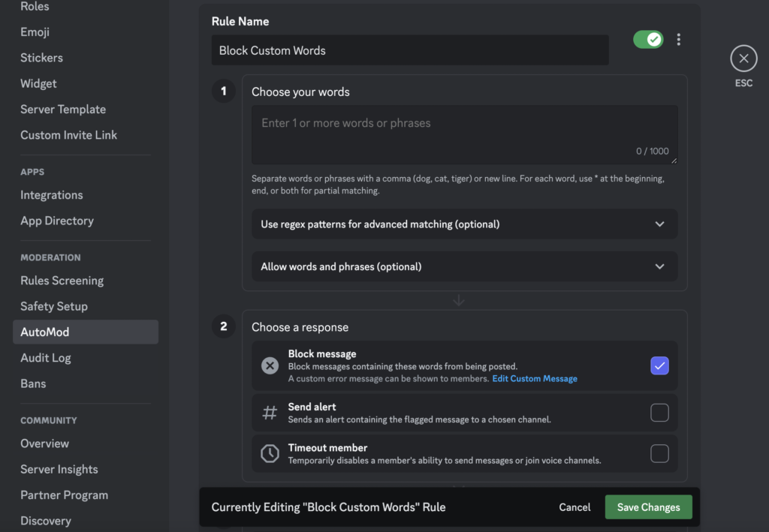The image size is (769, 532).
Task: Open Discovery settings
Action: coord(46,521)
